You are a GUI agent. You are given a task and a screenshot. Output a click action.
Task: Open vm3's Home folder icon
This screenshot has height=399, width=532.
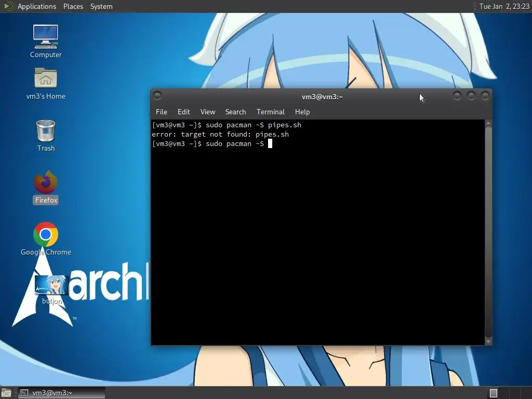point(46,84)
